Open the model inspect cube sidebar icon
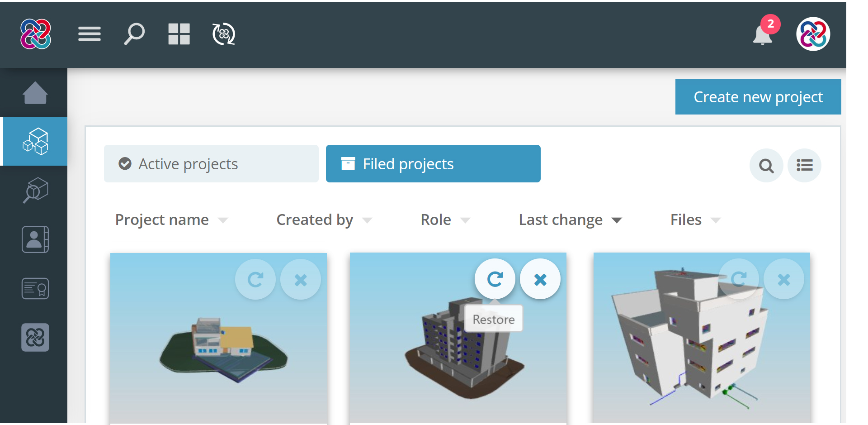Image resolution: width=868 pixels, height=425 pixels. (35, 191)
